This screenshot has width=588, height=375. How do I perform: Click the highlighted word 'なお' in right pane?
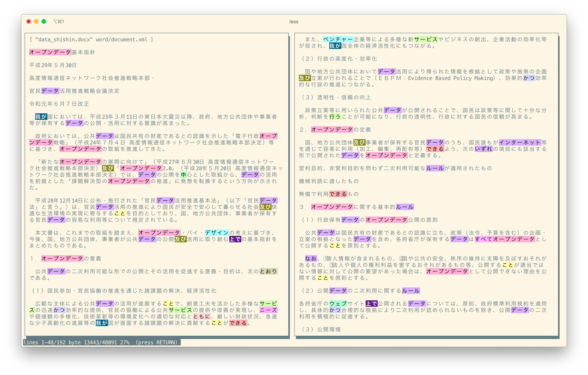pyautogui.click(x=311, y=258)
